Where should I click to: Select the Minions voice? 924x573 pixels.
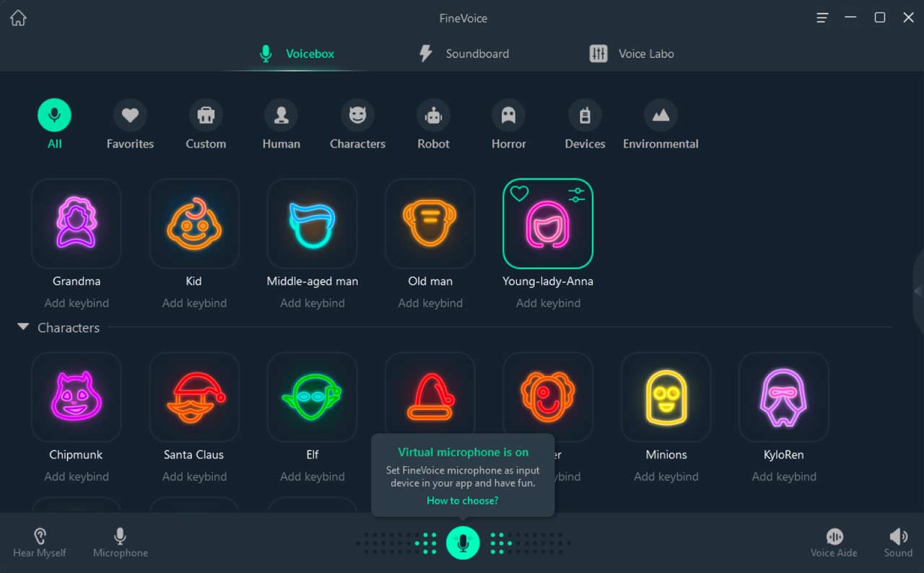coord(666,397)
